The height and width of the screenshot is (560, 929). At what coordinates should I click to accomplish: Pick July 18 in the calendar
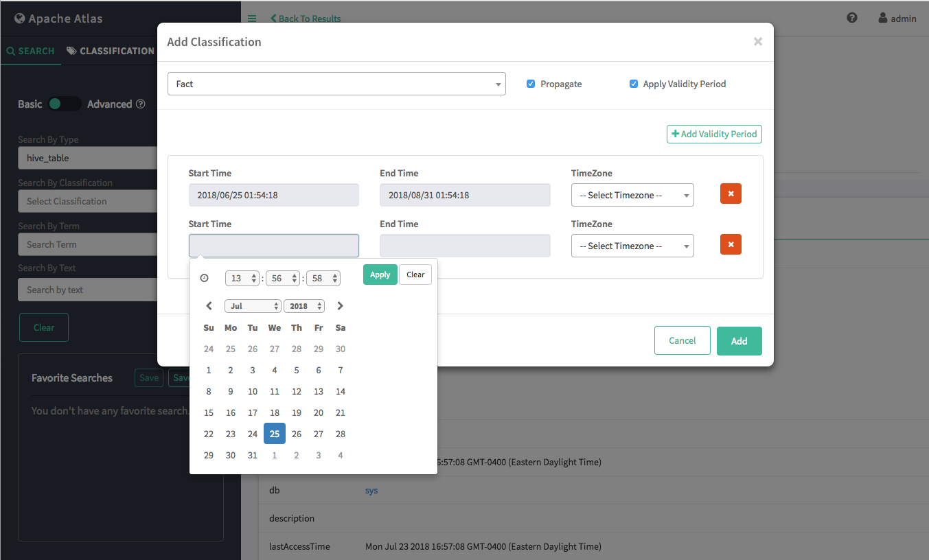(275, 412)
